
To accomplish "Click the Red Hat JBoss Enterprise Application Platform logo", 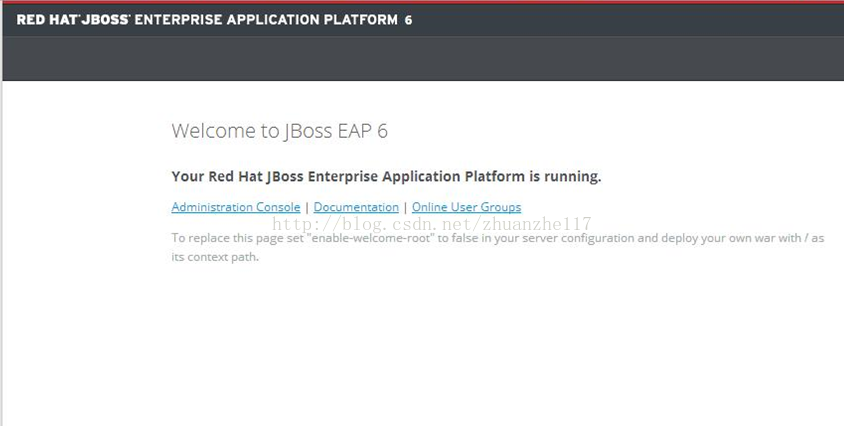I will point(214,20).
